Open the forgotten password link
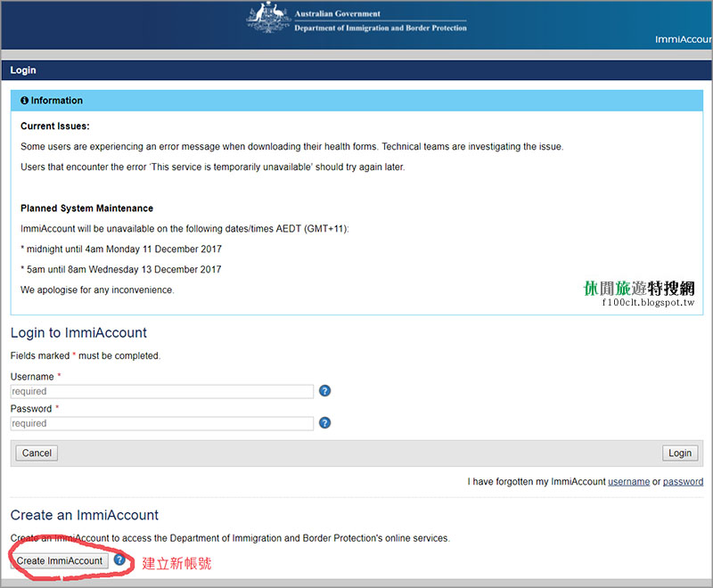 pyautogui.click(x=683, y=482)
